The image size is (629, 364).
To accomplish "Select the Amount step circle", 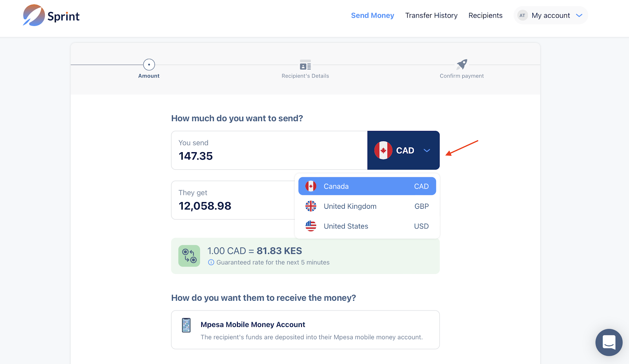I will point(149,64).
